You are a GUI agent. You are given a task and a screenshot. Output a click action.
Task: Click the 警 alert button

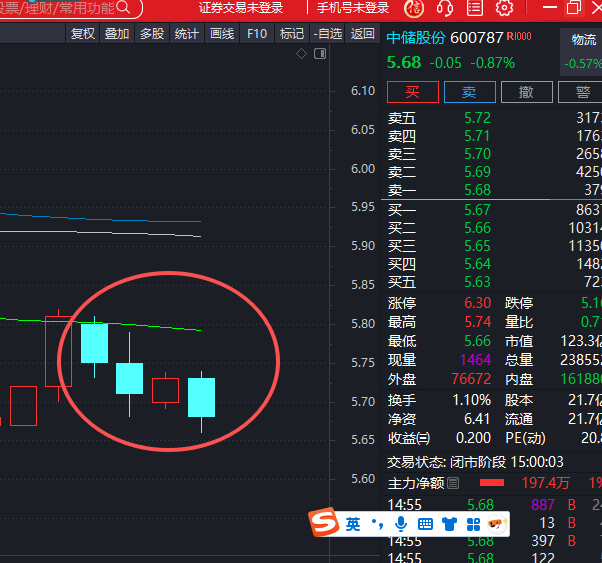pyautogui.click(x=580, y=92)
